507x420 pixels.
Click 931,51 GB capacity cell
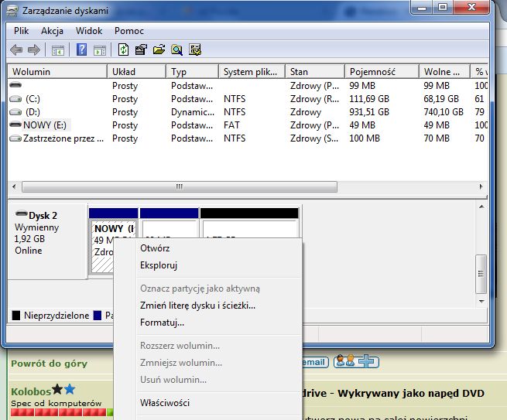[369, 112]
